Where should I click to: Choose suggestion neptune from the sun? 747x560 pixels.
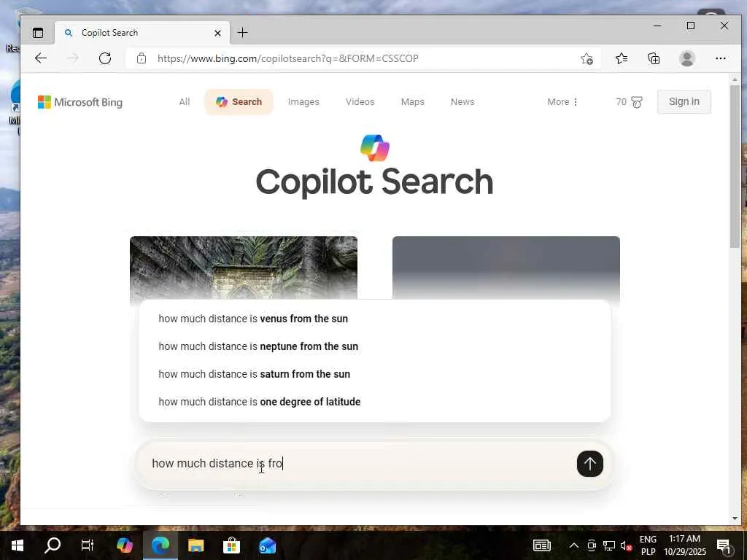375,346
